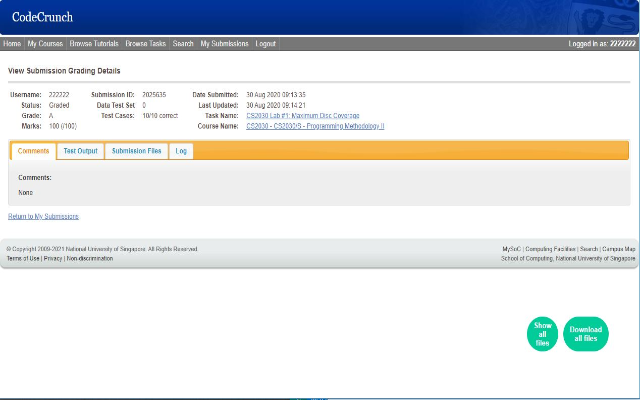Click the footer Search link
The width and height of the screenshot is (640, 400).
coord(589,249)
